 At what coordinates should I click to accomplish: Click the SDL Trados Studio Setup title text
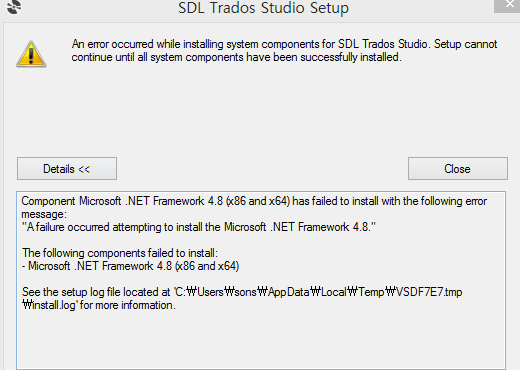[x=263, y=8]
